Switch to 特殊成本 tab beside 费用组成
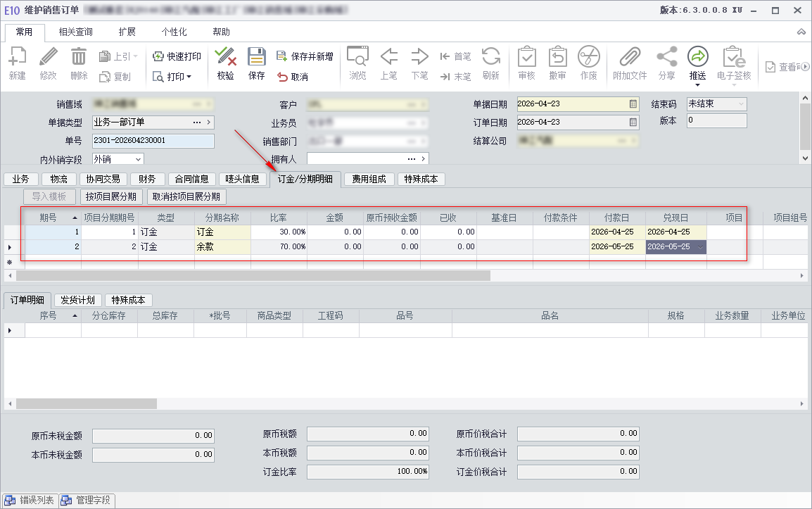Screen dimensions: 812x509 click(421, 180)
